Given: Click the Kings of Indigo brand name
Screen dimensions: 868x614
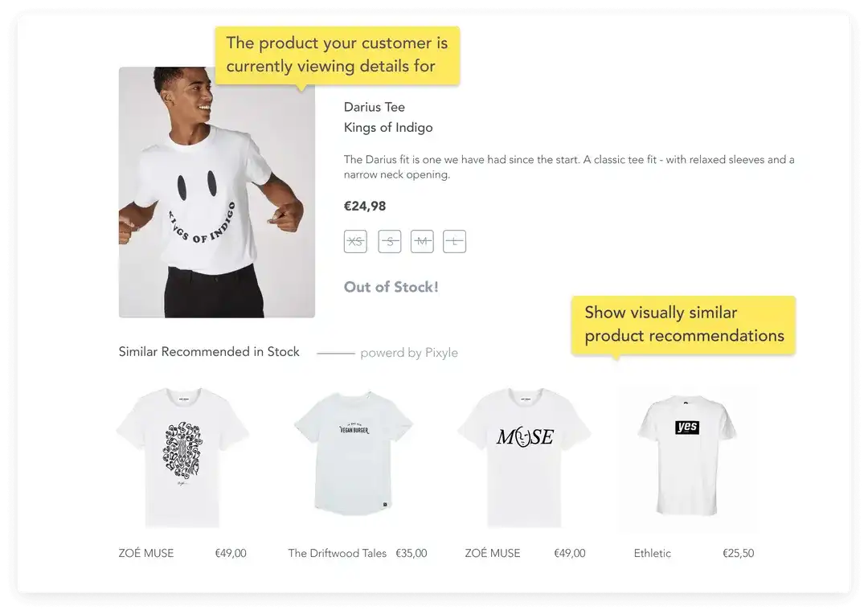Looking at the screenshot, I should pos(388,127).
